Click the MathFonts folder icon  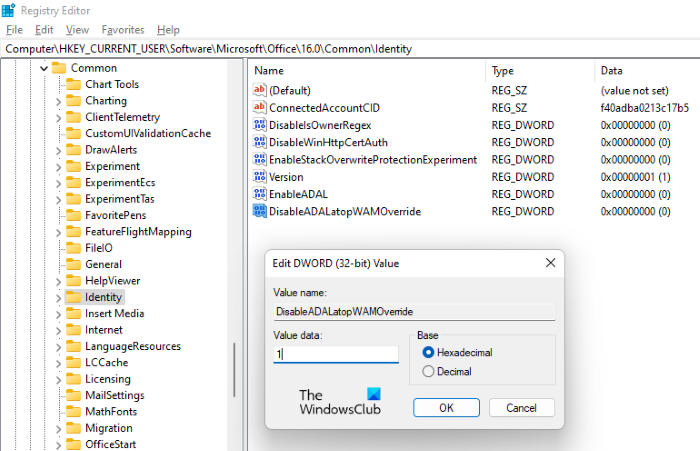[73, 412]
